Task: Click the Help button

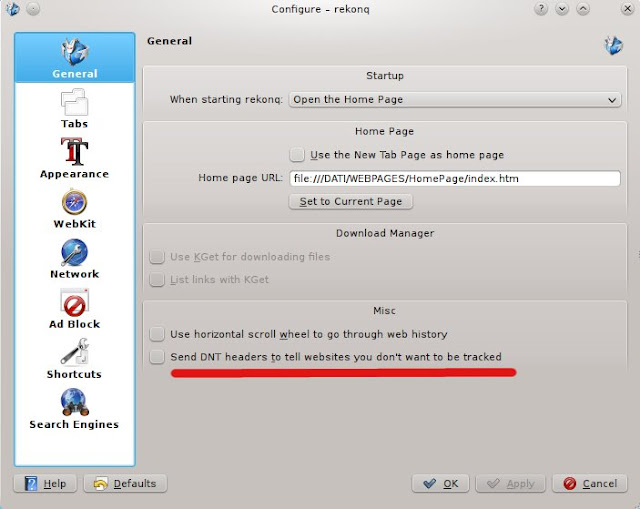Action: [x=45, y=484]
